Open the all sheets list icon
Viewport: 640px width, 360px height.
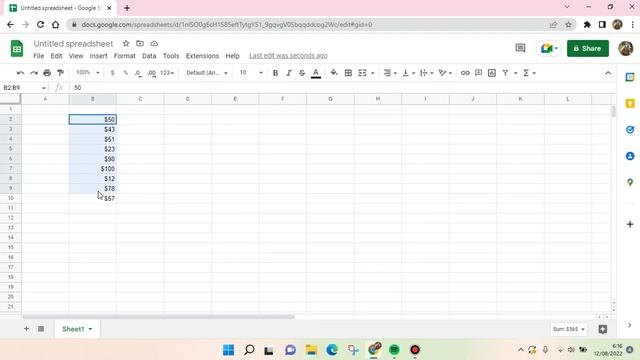click(x=41, y=329)
